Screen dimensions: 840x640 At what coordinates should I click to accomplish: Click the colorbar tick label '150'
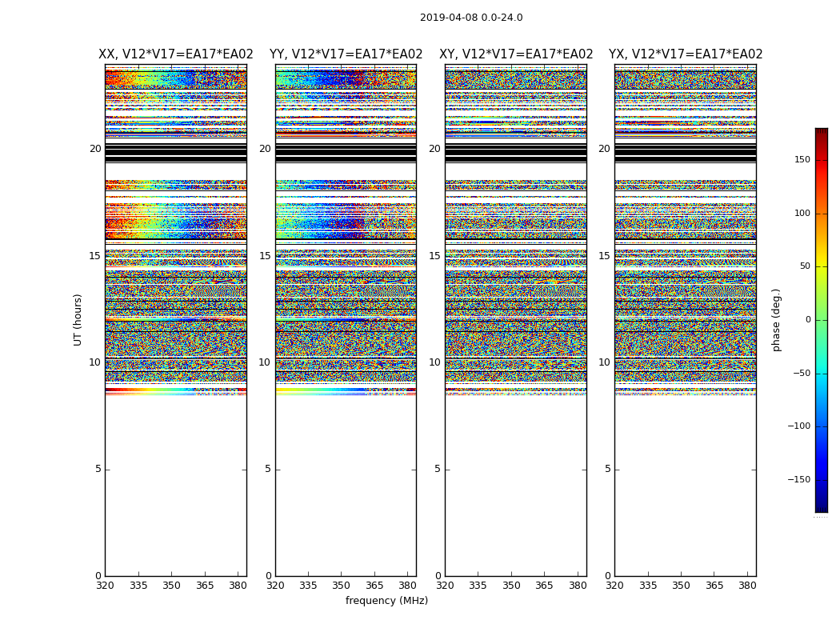(x=802, y=159)
